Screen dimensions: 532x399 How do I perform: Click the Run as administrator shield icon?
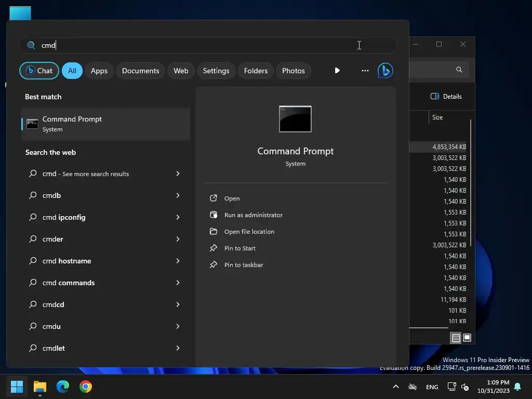pyautogui.click(x=214, y=215)
